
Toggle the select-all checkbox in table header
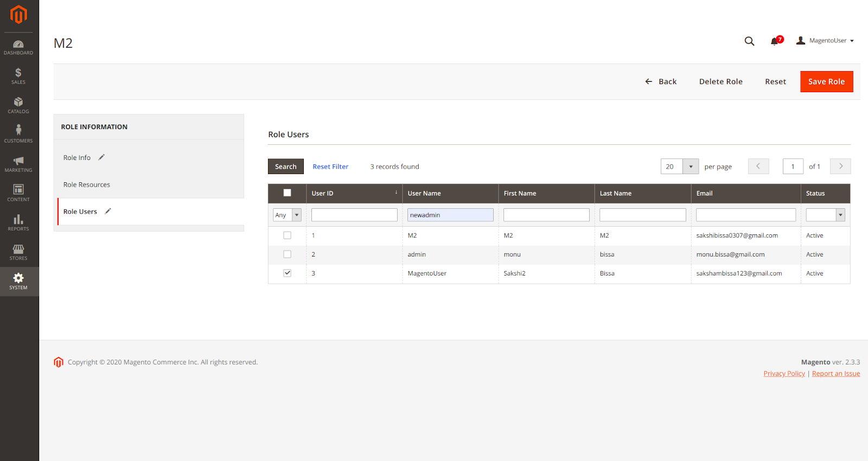pyautogui.click(x=288, y=193)
